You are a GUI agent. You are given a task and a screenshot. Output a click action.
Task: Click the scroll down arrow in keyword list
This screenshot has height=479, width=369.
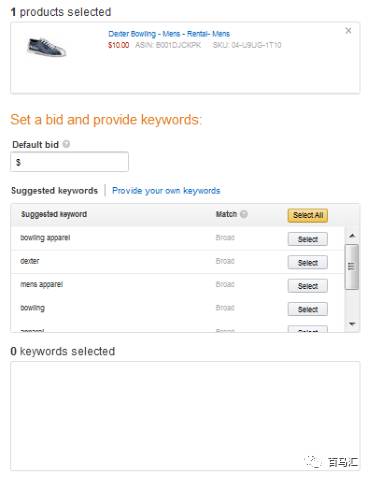click(x=352, y=324)
